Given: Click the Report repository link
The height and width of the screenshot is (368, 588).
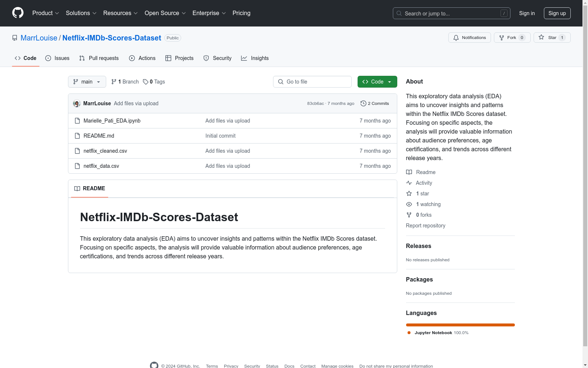Looking at the screenshot, I should coord(426,226).
